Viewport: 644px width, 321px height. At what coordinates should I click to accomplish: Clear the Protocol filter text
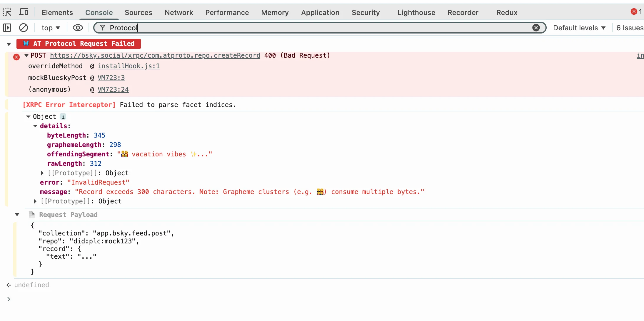click(536, 28)
